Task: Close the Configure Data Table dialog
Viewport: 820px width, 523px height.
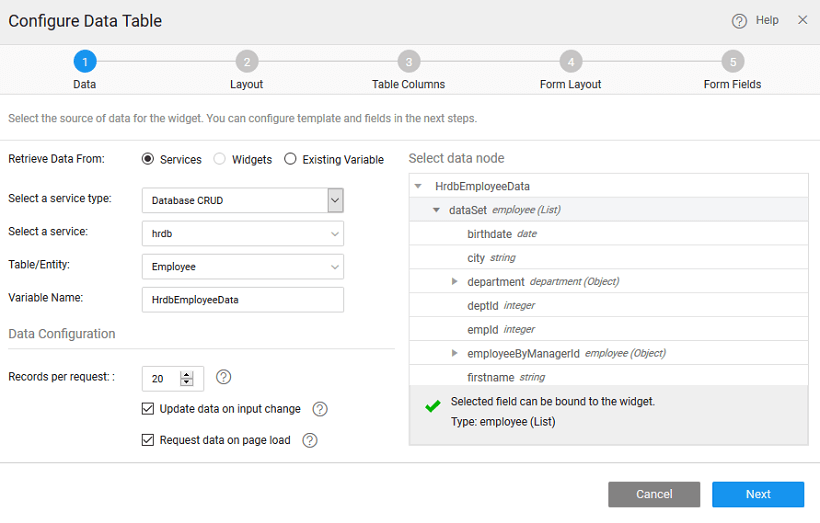Action: (802, 20)
